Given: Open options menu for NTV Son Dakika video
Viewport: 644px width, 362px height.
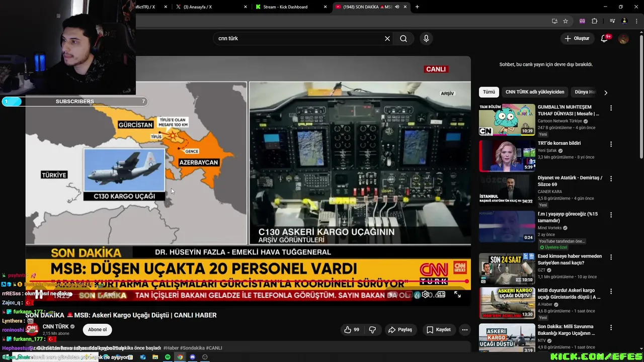Looking at the screenshot, I should 611,327.
